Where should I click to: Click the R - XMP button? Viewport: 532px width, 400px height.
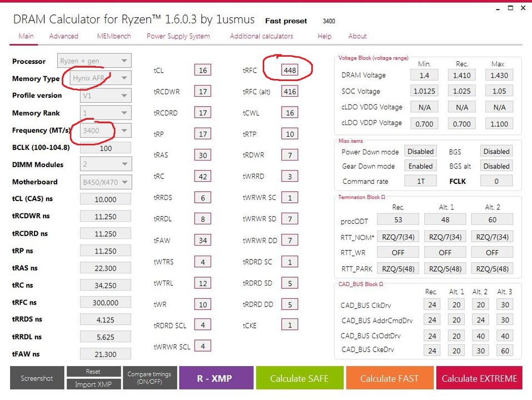point(216,378)
